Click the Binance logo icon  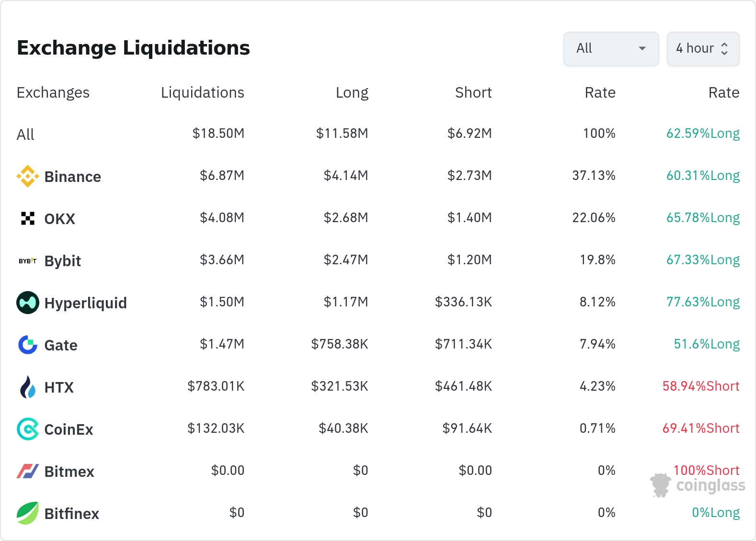click(28, 176)
